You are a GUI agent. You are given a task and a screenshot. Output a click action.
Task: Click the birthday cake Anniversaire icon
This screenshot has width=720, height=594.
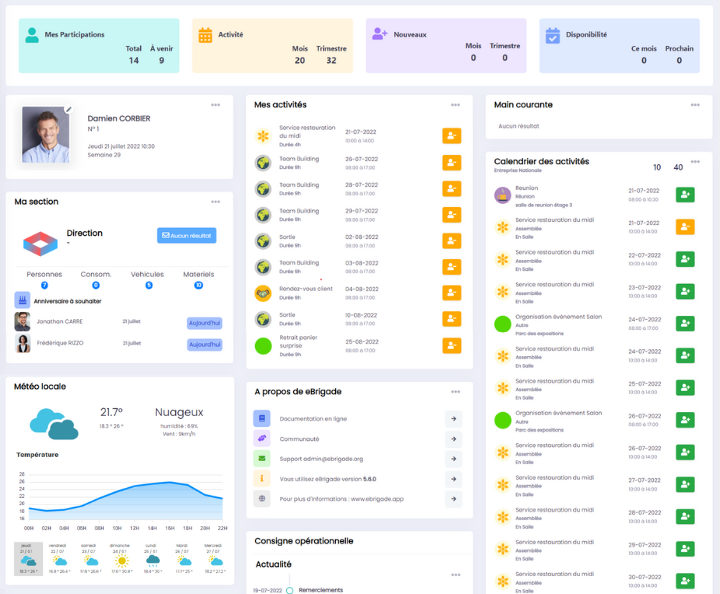(22, 300)
